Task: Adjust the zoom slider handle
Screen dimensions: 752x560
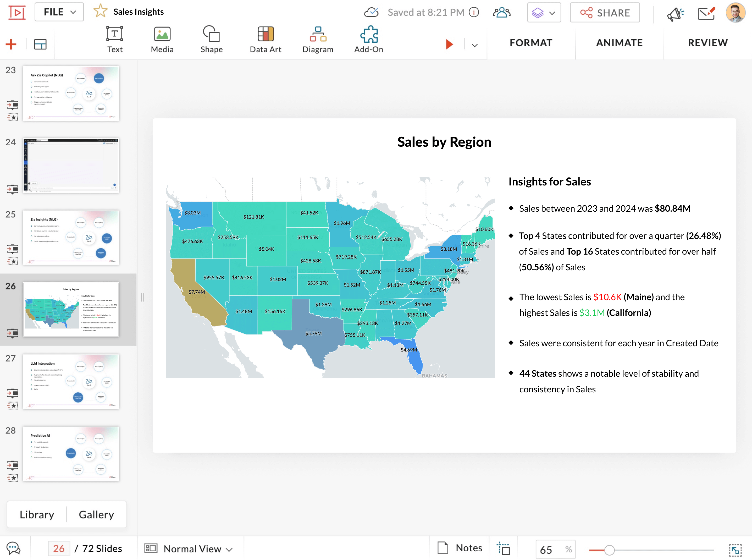Action: click(609, 550)
